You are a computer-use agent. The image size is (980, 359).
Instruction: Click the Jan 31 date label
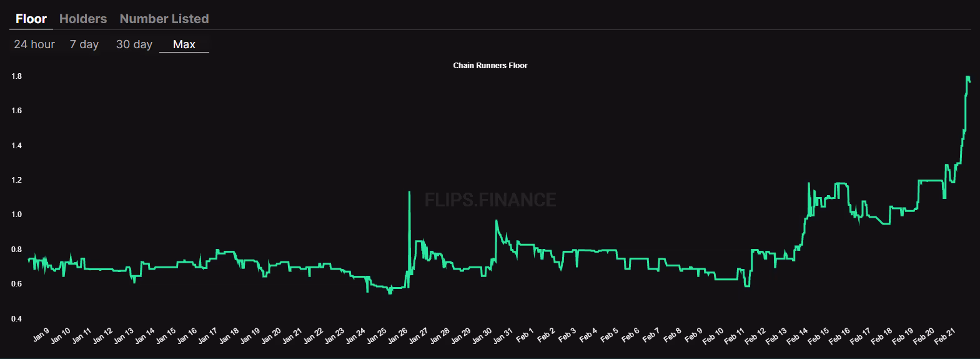pyautogui.click(x=503, y=336)
